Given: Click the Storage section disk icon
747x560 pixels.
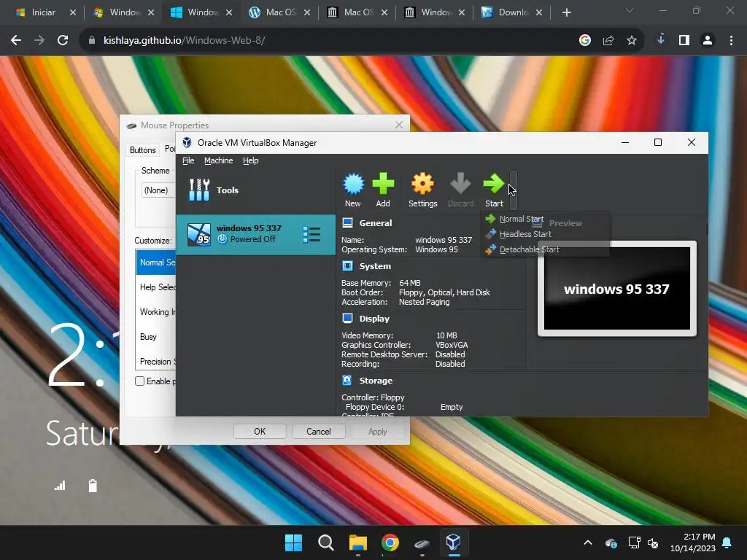Looking at the screenshot, I should pos(347,381).
